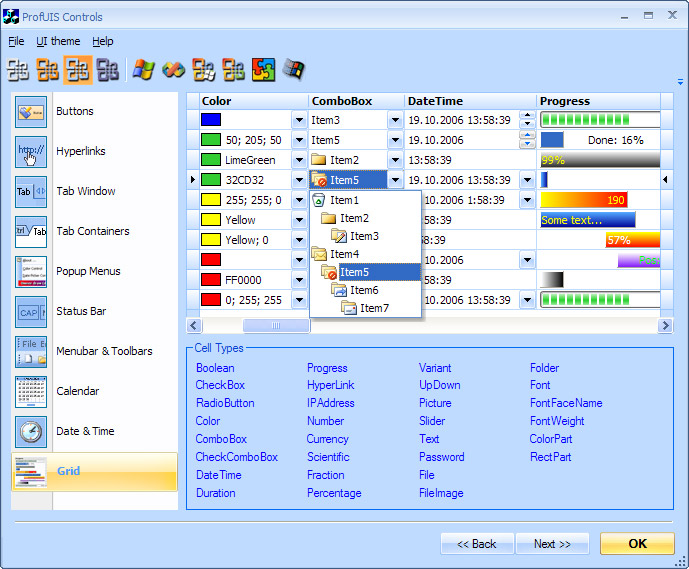The image size is (689, 569).
Task: Select the first gray theme toolbar icon
Action: 18,70
